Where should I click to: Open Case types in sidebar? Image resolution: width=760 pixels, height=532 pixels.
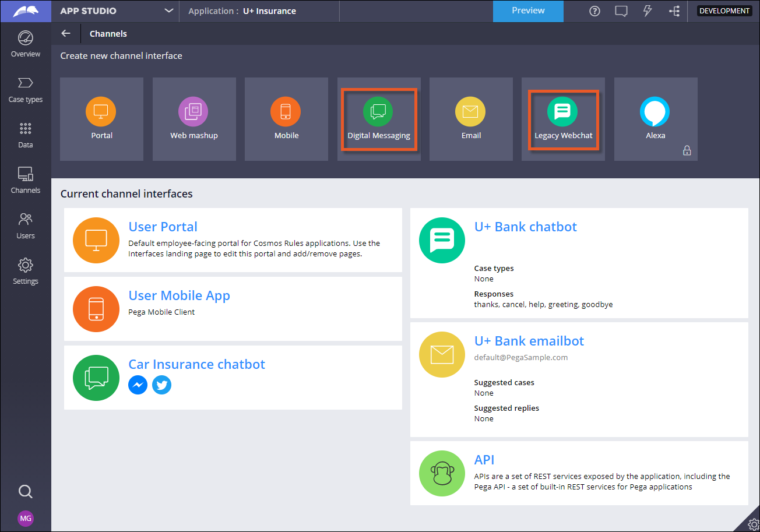click(x=25, y=90)
